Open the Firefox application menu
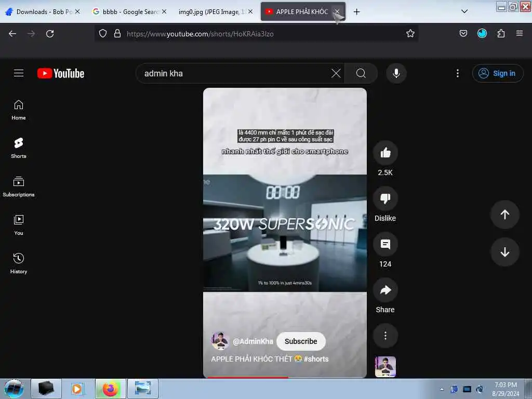532x399 pixels. (x=519, y=33)
